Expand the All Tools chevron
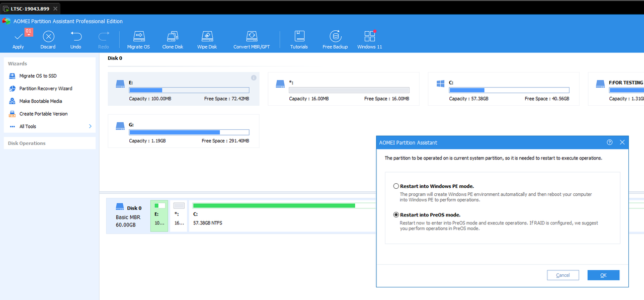 coord(90,126)
